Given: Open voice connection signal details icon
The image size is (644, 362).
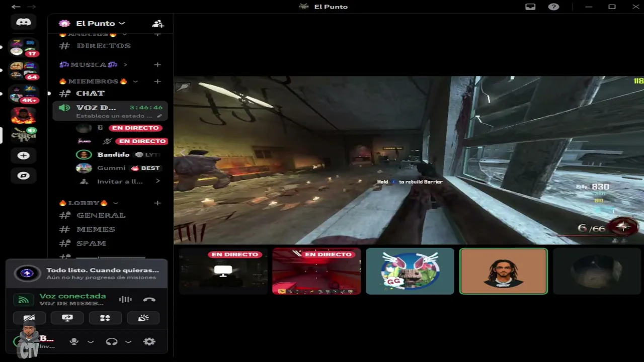Looking at the screenshot, I should tap(24, 300).
